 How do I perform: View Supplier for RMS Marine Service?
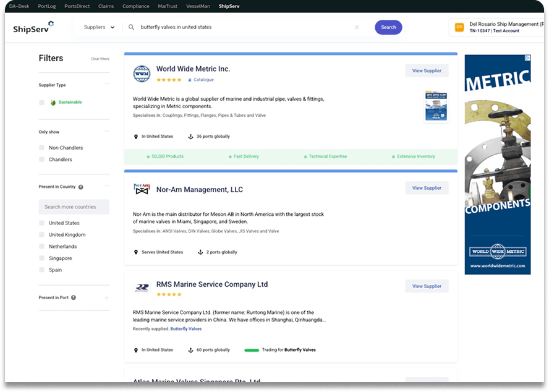pos(427,286)
